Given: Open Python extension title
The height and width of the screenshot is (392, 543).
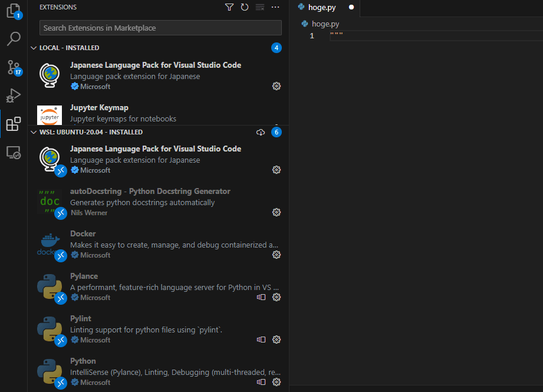Looking at the screenshot, I should [x=83, y=361].
